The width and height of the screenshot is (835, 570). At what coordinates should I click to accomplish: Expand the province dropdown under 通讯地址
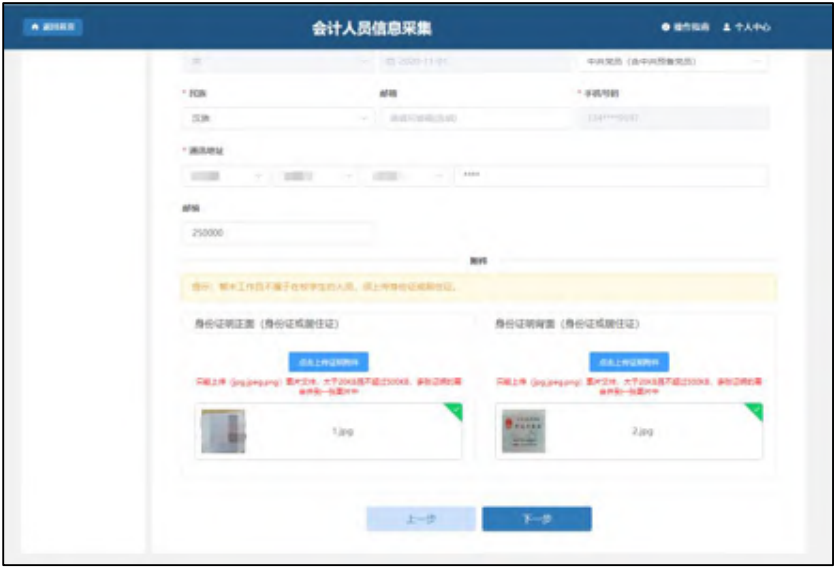(x=225, y=176)
